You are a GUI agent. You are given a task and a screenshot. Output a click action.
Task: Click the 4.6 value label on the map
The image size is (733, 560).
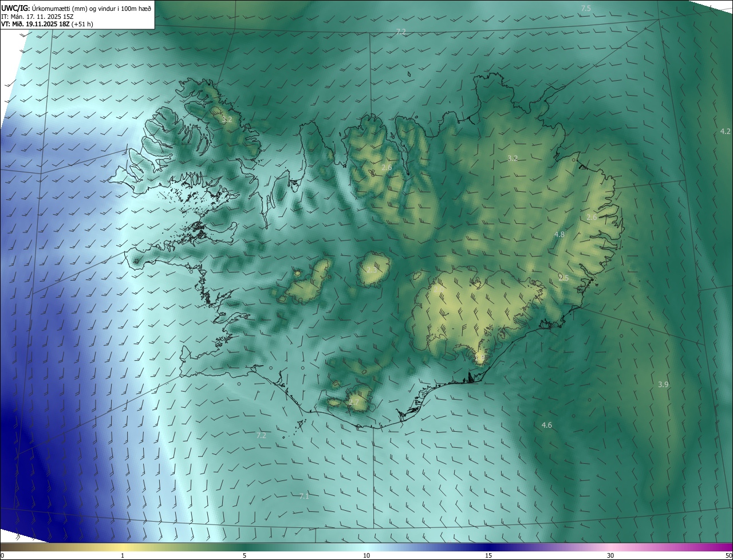click(547, 425)
